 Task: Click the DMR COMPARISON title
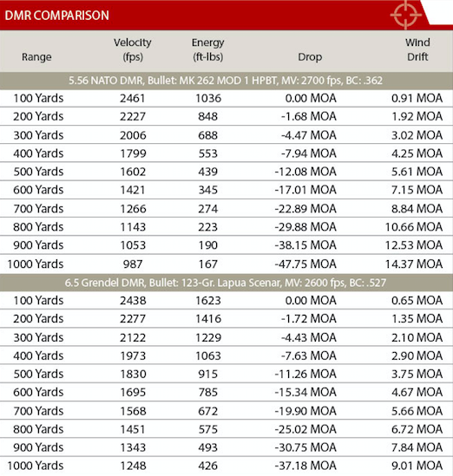(x=56, y=16)
